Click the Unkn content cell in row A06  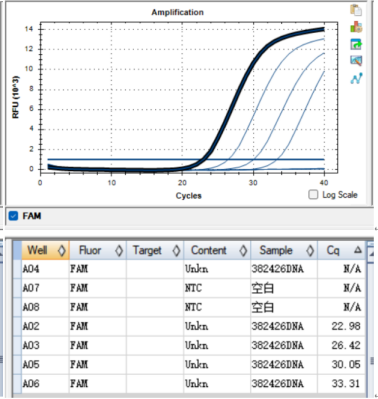217,384
